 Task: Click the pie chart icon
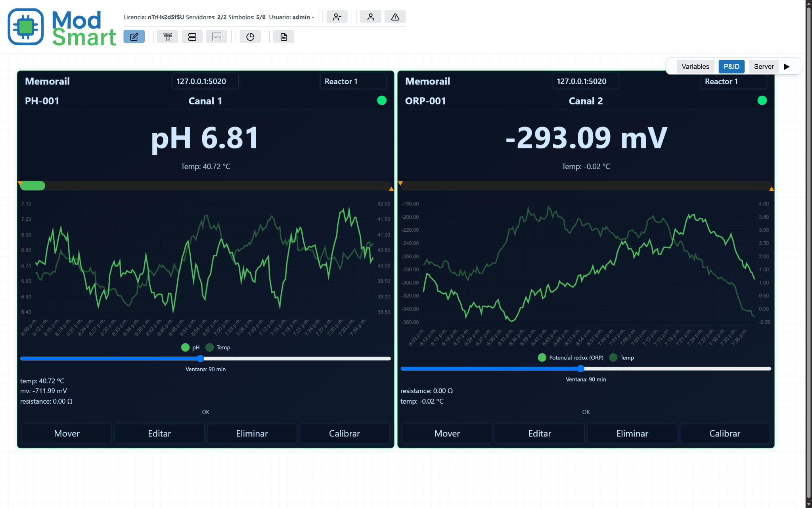click(x=250, y=37)
